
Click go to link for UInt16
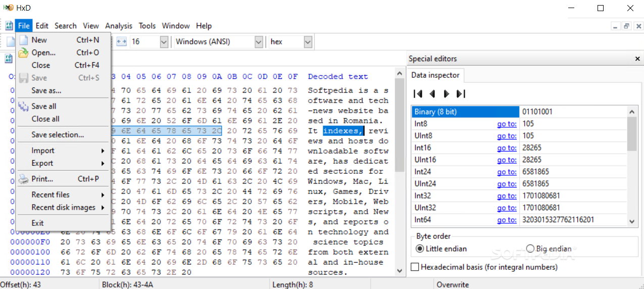click(x=507, y=160)
